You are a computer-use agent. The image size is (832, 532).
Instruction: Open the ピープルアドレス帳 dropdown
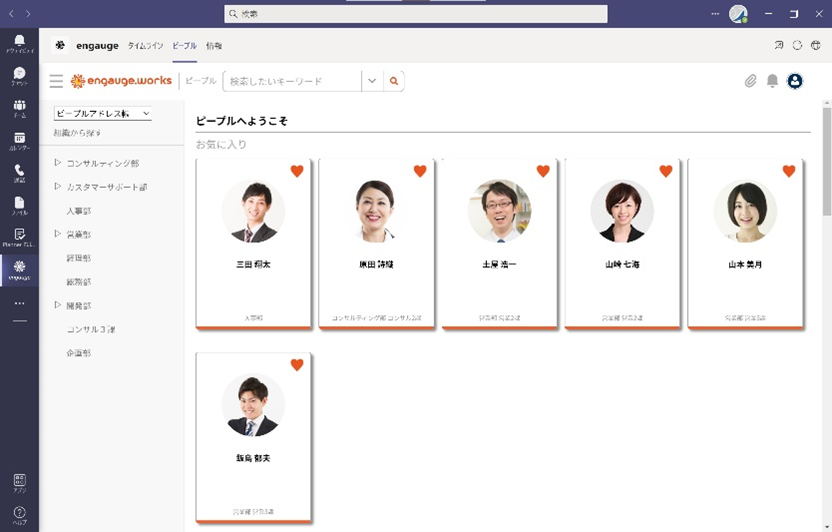point(102,113)
